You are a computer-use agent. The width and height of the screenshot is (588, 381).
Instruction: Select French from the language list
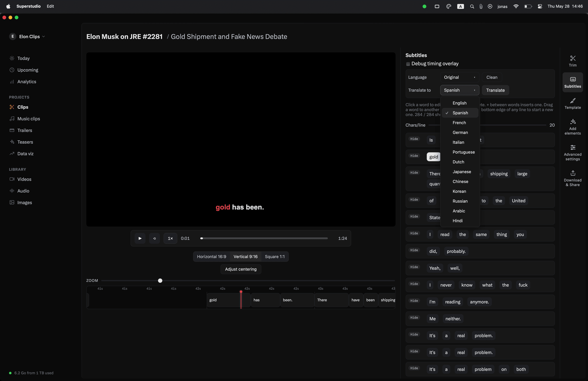tap(459, 123)
